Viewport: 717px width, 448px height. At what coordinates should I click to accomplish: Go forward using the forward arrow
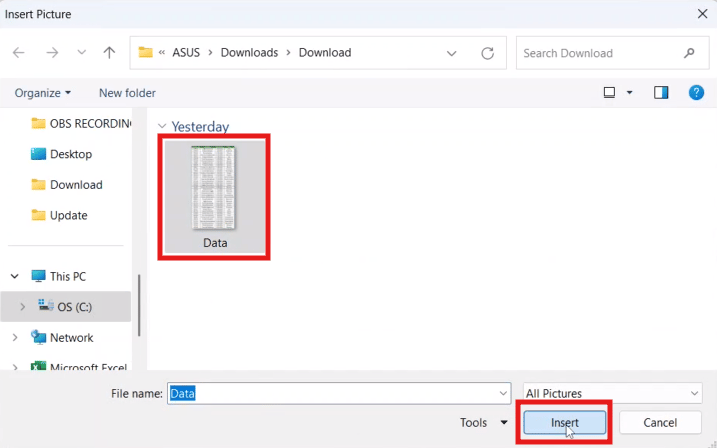click(x=52, y=53)
